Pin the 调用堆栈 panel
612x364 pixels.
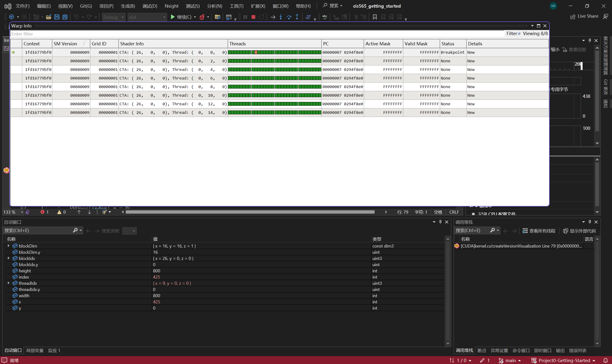pyautogui.click(x=590, y=222)
